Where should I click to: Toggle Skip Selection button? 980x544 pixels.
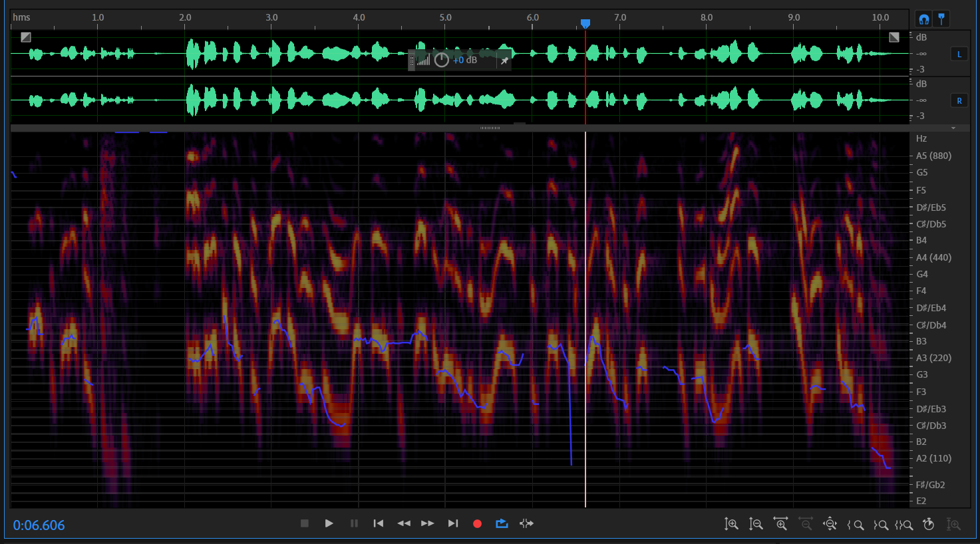526,523
